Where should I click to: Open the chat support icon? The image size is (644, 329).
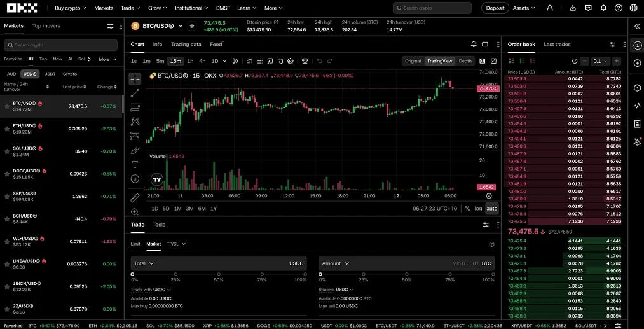pos(588,8)
